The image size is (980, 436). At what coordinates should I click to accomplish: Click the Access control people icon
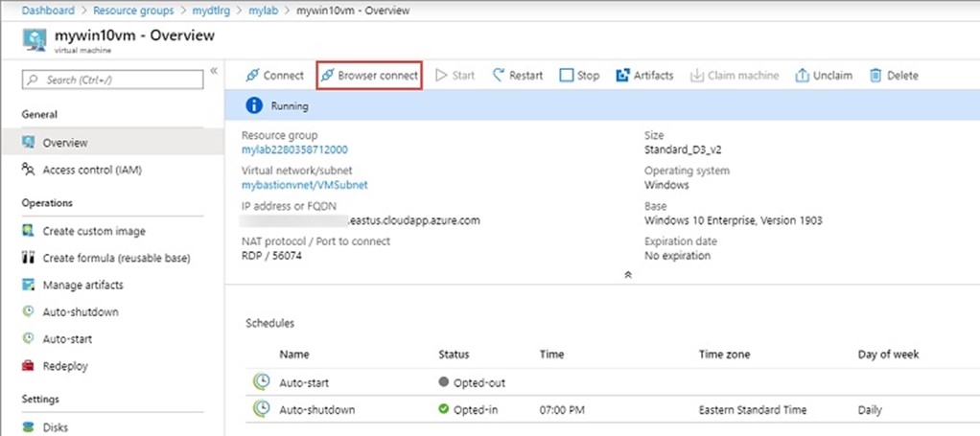point(28,170)
